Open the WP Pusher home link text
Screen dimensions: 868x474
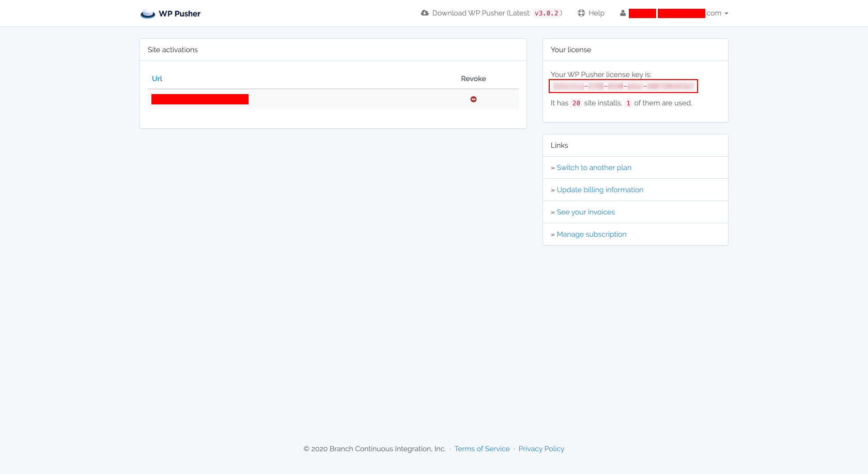click(x=179, y=14)
